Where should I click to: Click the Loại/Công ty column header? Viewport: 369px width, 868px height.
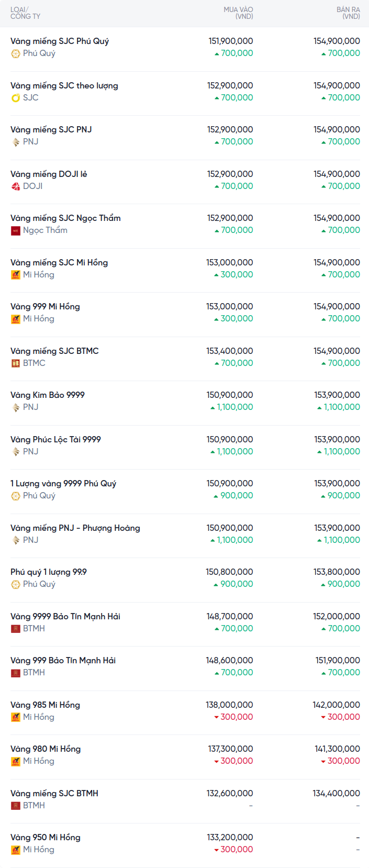pyautogui.click(x=25, y=13)
